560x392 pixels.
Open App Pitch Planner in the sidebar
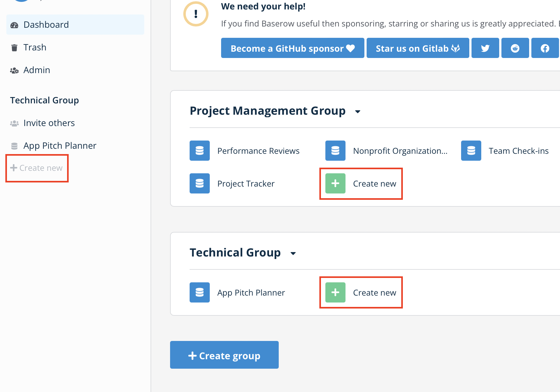click(x=60, y=146)
